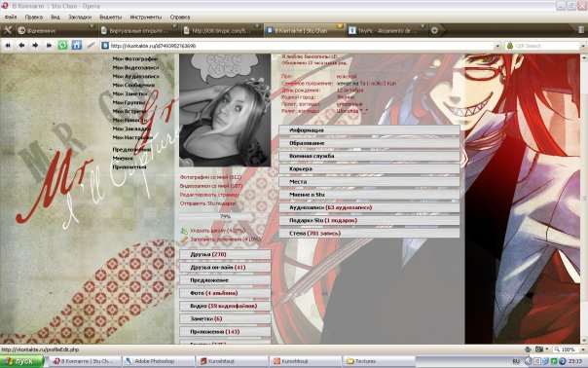Open the Вид menu
The height and width of the screenshot is (368, 588).
pyautogui.click(x=55, y=17)
